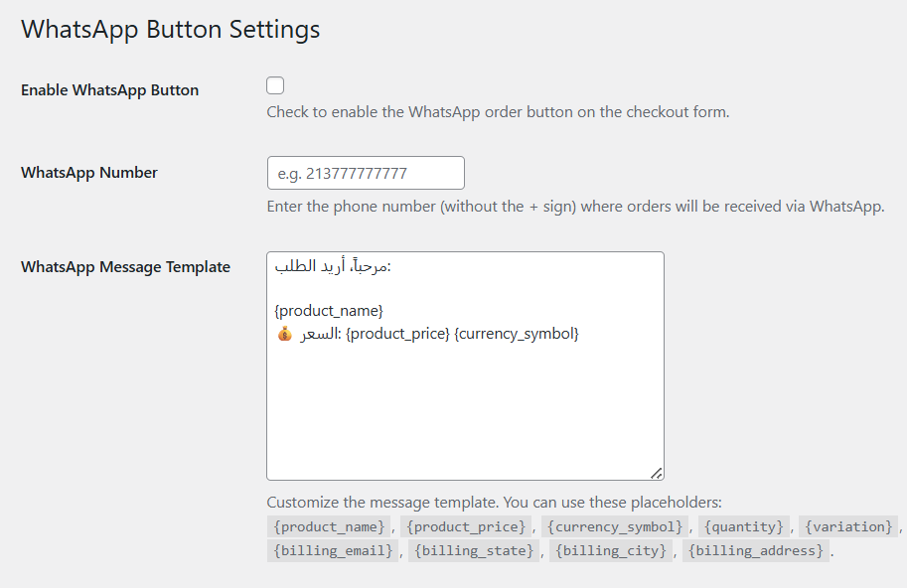907x588 pixels.
Task: Click the textarea resize handle corner
Action: tap(657, 474)
